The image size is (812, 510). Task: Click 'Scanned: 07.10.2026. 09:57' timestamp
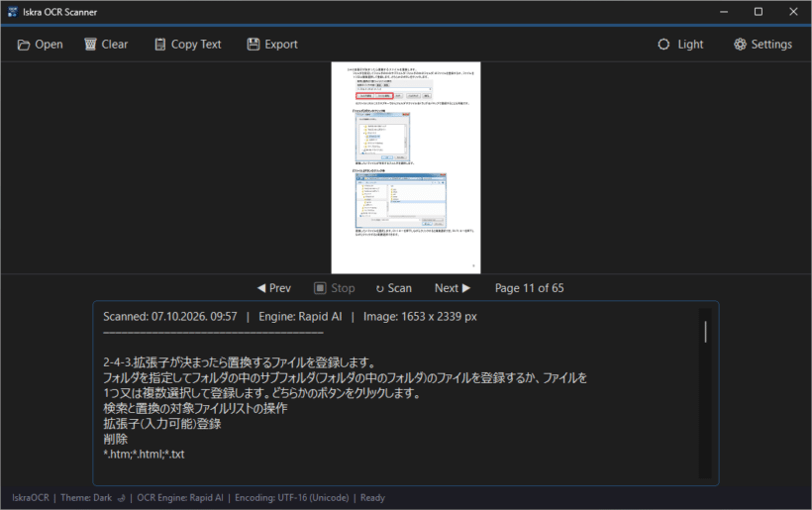click(x=170, y=316)
